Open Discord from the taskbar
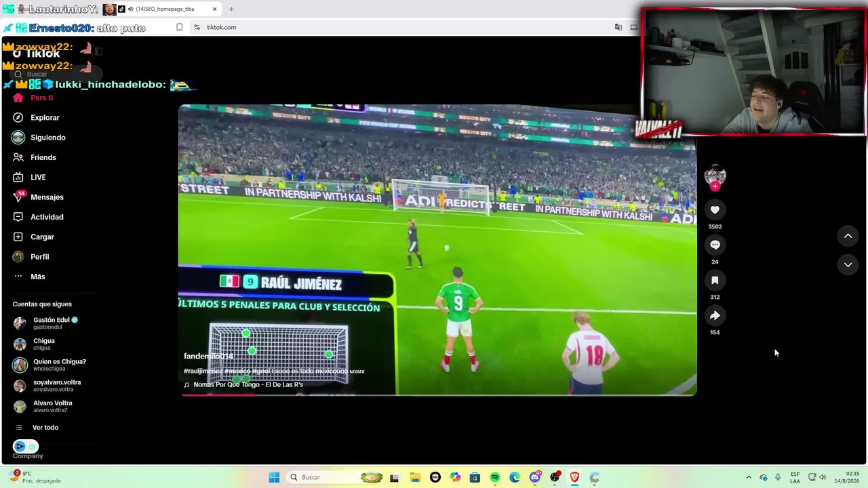Image resolution: width=868 pixels, height=488 pixels. [535, 477]
